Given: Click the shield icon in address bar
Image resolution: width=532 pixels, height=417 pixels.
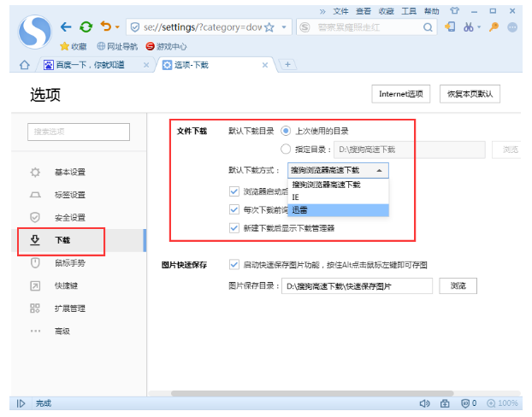Looking at the screenshot, I should (135, 27).
